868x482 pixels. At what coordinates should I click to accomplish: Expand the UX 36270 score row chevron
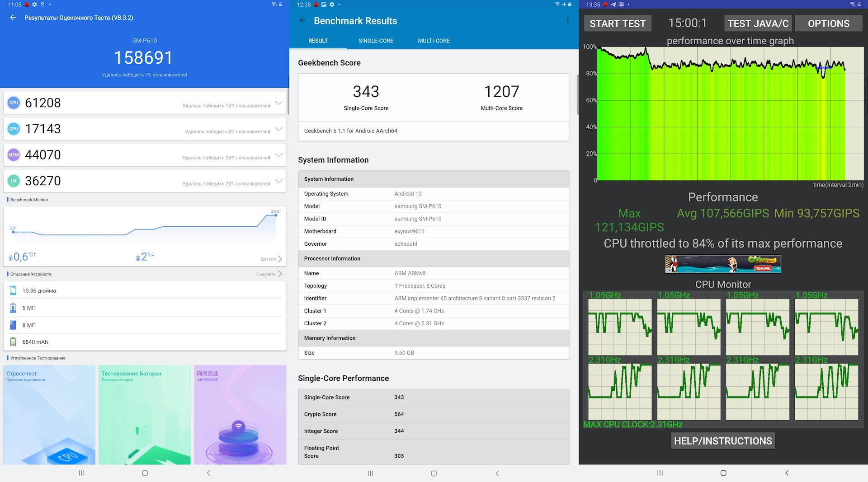pyautogui.click(x=279, y=181)
